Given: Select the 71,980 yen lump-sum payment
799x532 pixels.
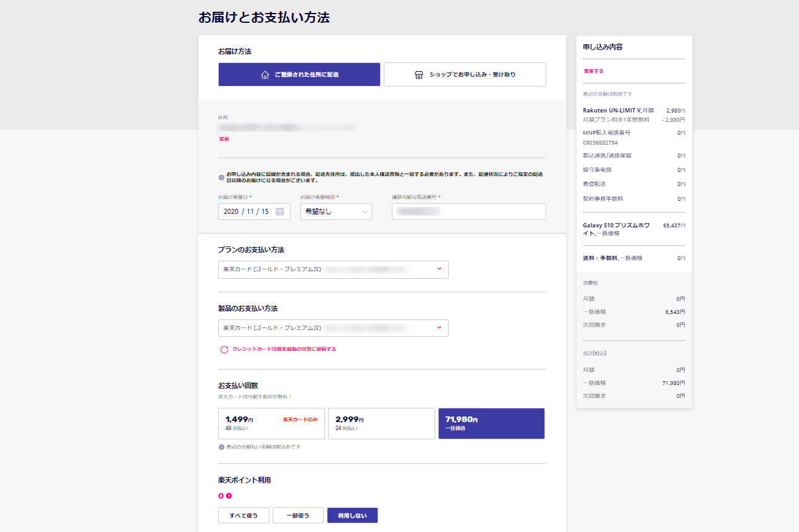Looking at the screenshot, I should 491,423.
